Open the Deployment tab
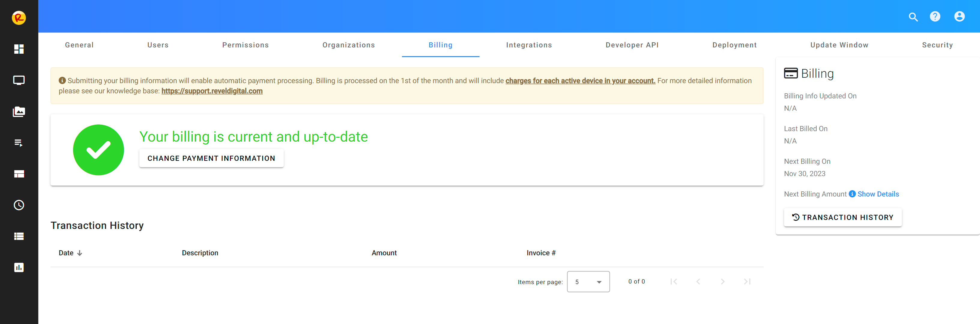980x324 pixels. [x=734, y=45]
